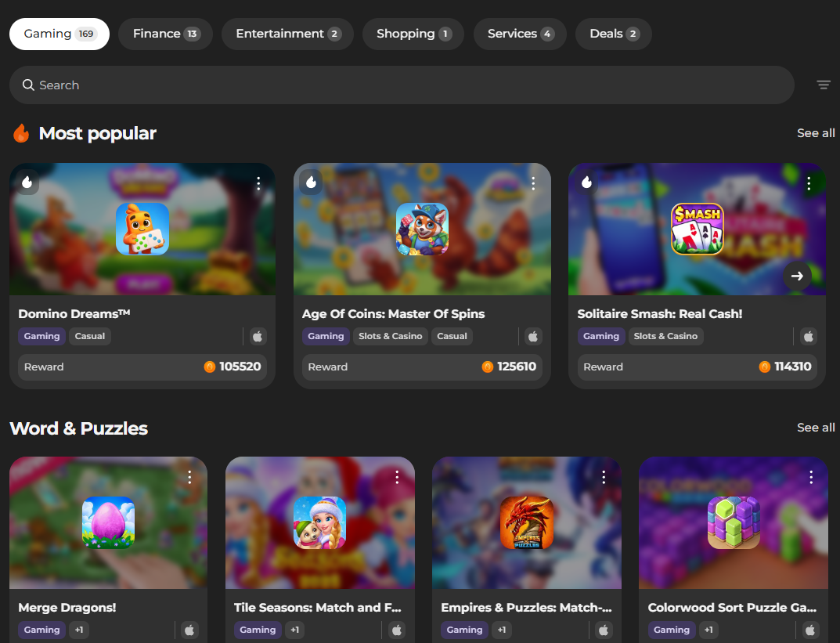Click the Casual tag on Domino Dreams
Viewport: 840px width, 643px height.
tap(90, 336)
